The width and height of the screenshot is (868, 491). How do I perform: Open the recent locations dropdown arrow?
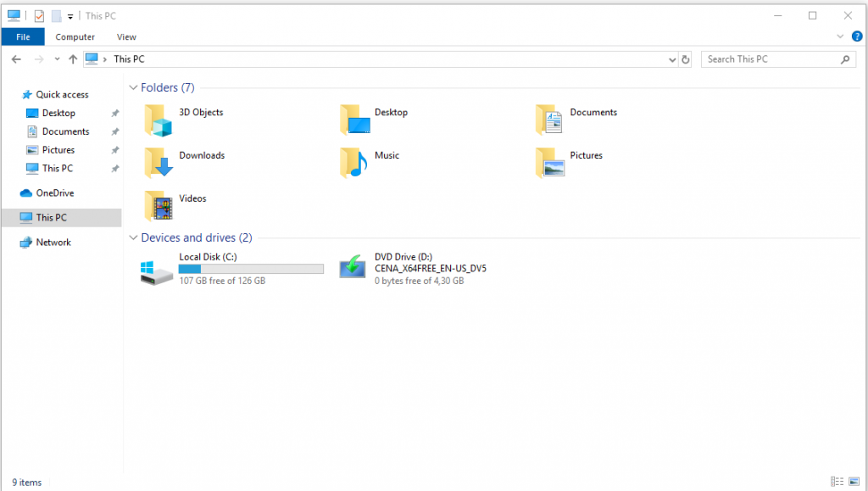tap(57, 59)
